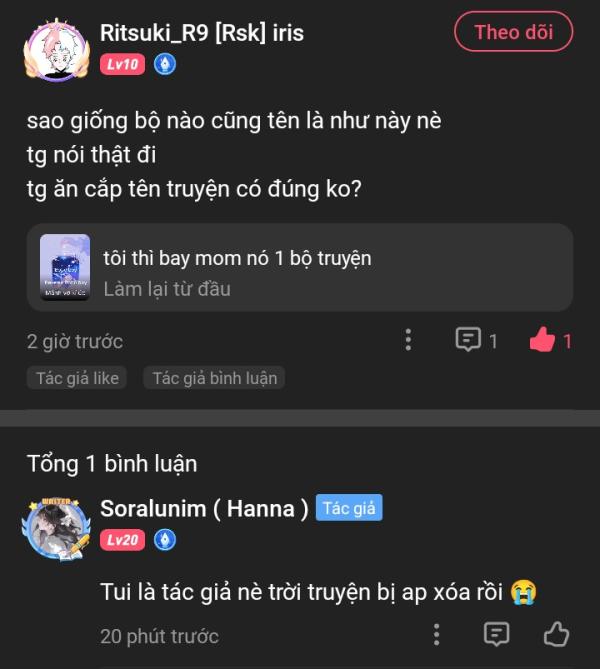Image resolution: width=600 pixels, height=669 pixels.
Task: Tap the blue badge beside Lv20
Action: pyautogui.click(x=165, y=540)
